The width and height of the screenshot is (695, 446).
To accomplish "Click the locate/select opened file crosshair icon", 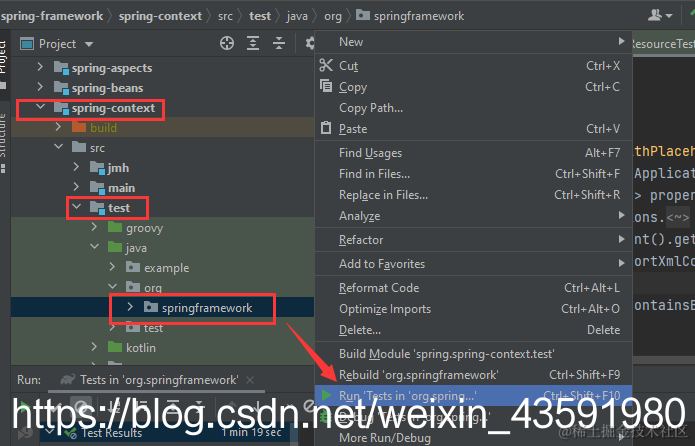I will point(227,43).
